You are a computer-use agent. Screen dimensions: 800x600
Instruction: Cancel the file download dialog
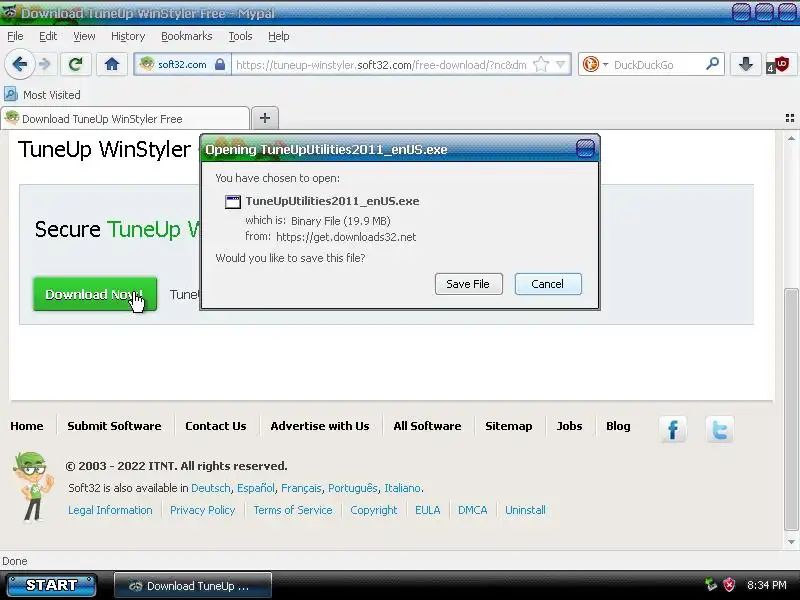coord(548,284)
